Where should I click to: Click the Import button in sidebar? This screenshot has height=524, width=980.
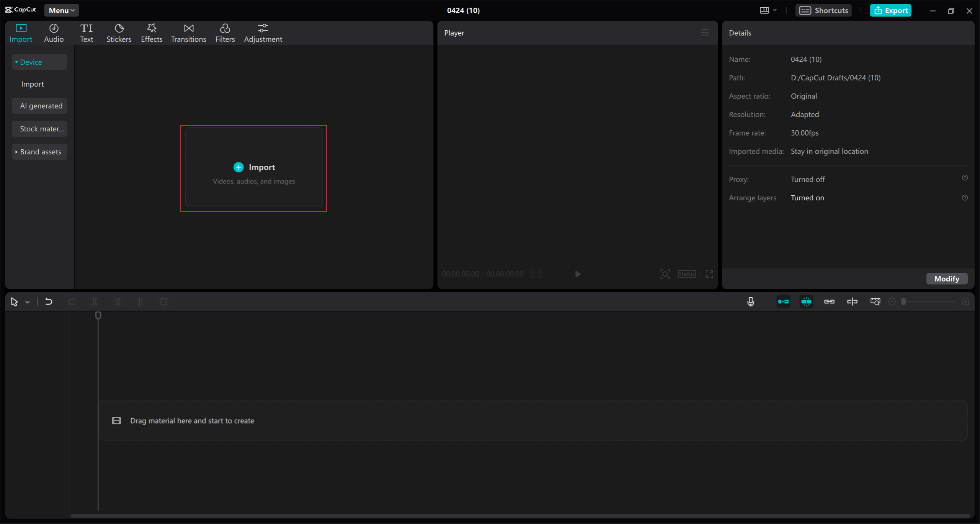[33, 84]
